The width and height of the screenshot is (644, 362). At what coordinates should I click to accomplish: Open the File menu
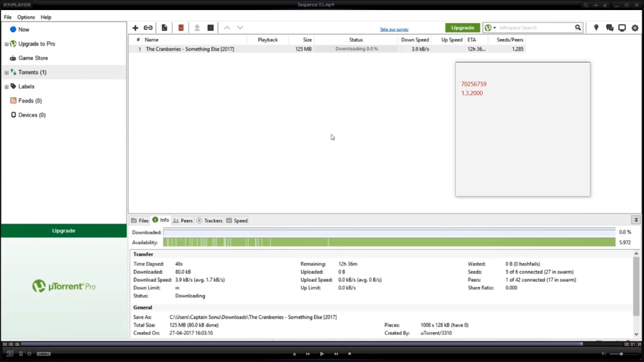click(x=8, y=17)
